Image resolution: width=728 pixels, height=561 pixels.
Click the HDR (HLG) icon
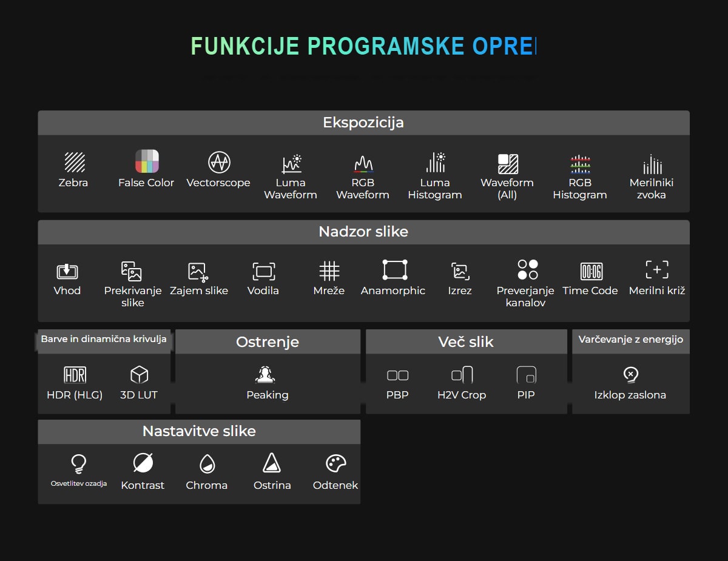click(x=75, y=375)
